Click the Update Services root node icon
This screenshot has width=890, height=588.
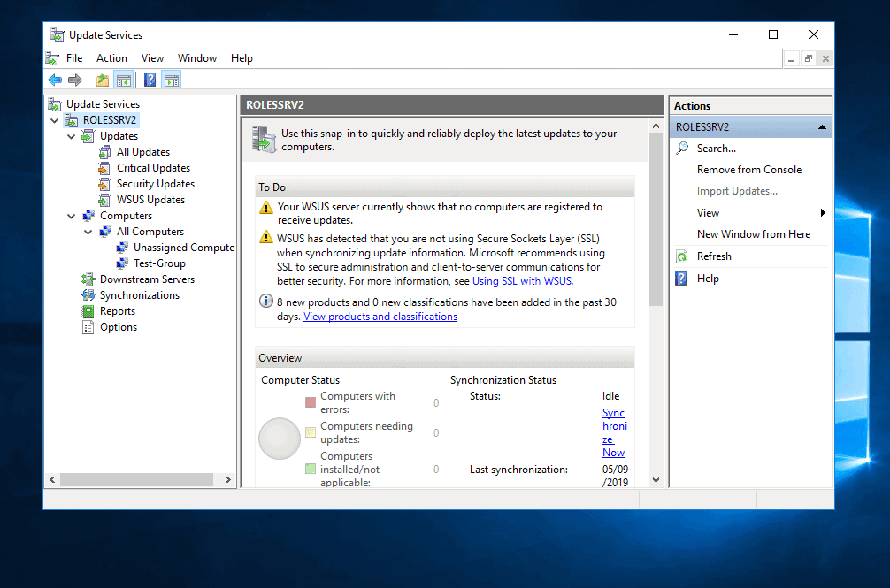tap(55, 104)
